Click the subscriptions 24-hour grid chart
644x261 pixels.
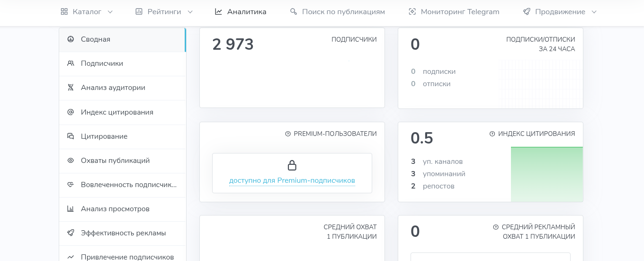click(x=540, y=84)
